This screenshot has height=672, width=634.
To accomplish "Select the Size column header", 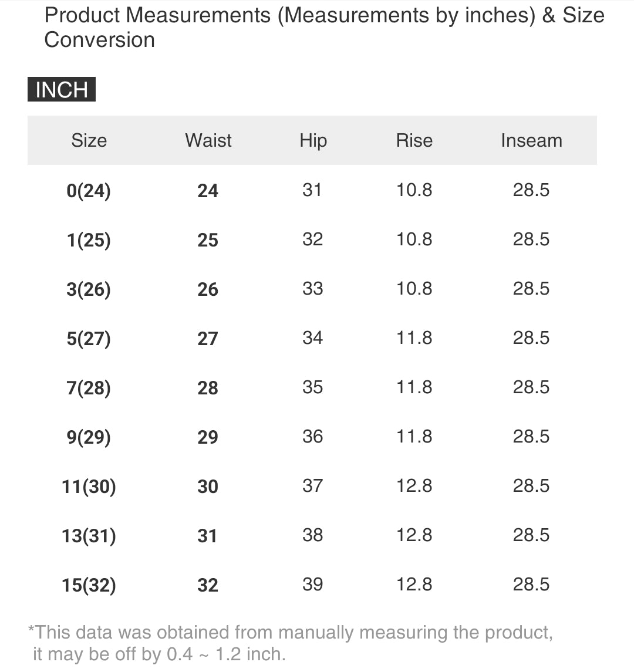I will [x=89, y=140].
